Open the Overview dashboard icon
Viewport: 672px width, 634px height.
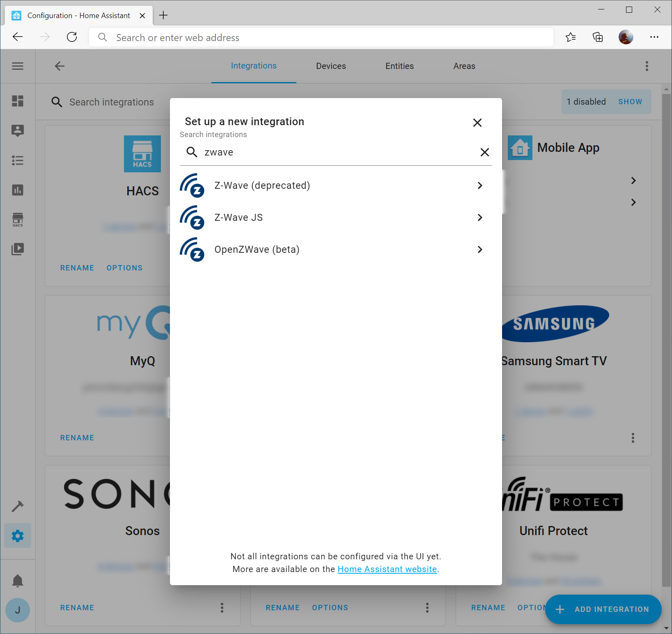(x=18, y=101)
